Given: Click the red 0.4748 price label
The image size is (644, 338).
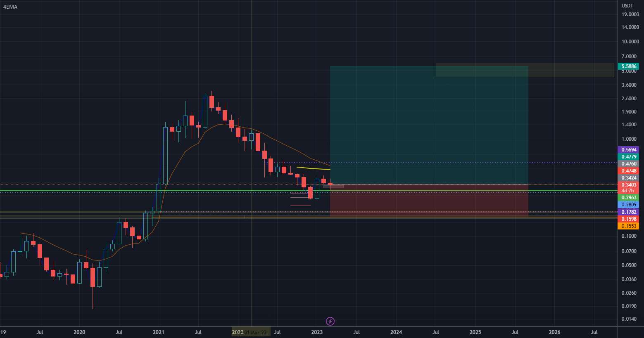Looking at the screenshot, I should pyautogui.click(x=628, y=171).
